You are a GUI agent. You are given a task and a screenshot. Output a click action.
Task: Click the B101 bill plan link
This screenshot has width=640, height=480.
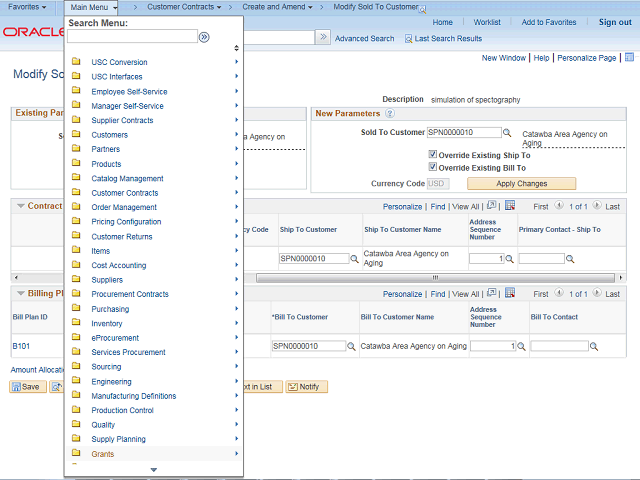click(21, 347)
